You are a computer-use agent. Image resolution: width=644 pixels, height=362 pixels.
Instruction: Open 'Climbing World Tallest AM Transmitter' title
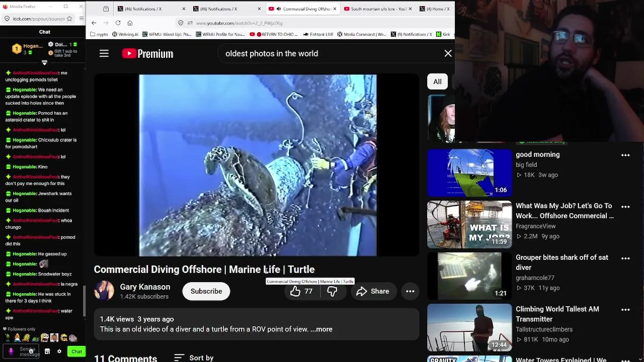pos(557,314)
